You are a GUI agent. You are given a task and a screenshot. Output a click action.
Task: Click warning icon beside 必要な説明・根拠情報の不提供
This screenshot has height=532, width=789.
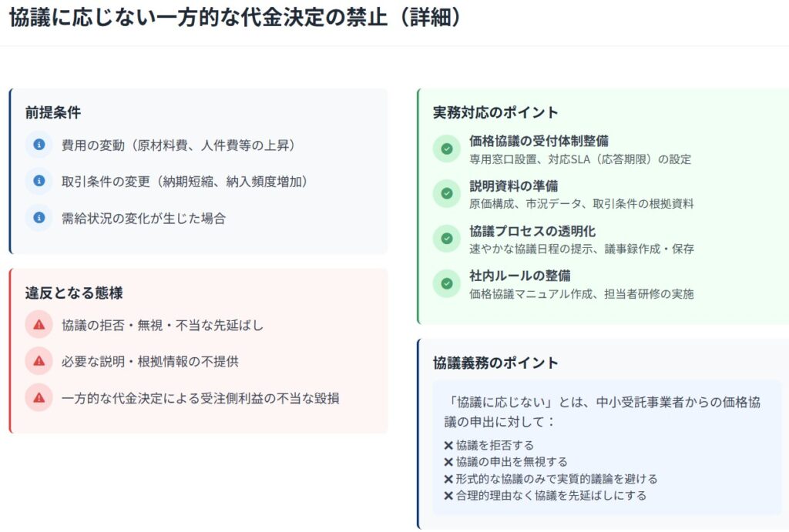[x=39, y=361]
